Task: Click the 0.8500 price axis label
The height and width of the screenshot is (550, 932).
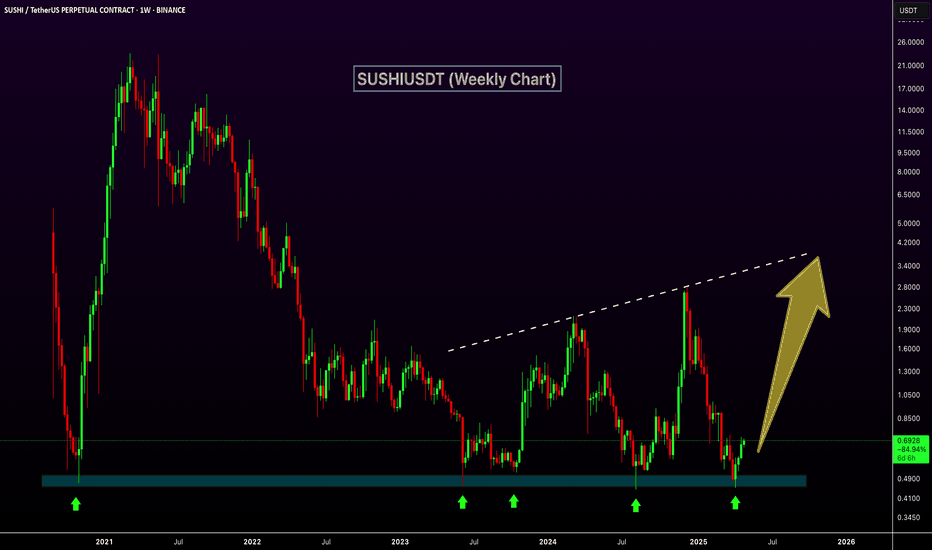Action: pos(909,418)
